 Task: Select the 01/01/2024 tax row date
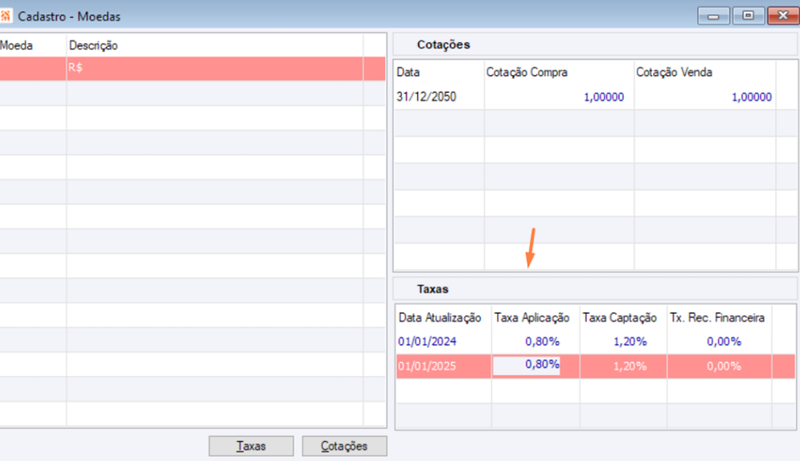tap(427, 342)
